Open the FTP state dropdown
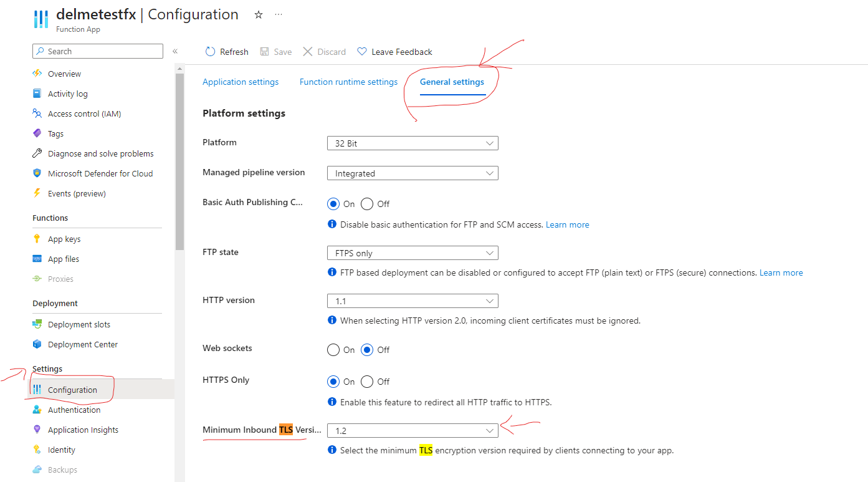This screenshot has height=482, width=868. point(412,253)
